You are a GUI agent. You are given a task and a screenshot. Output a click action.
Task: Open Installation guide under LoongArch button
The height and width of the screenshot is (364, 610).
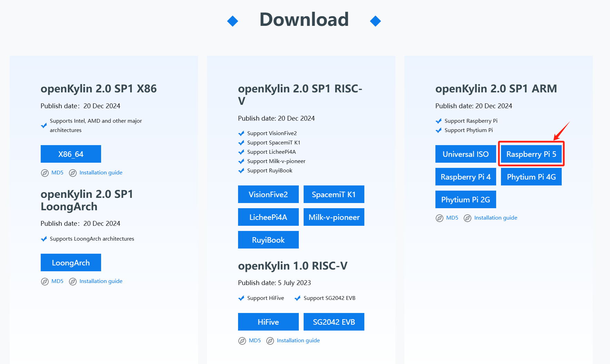coord(101,281)
